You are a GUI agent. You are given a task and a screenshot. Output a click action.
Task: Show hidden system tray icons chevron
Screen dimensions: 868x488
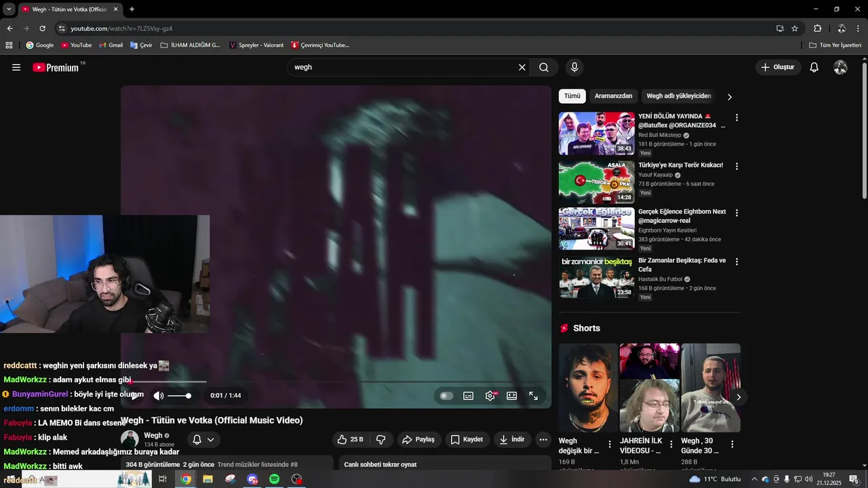pos(754,479)
